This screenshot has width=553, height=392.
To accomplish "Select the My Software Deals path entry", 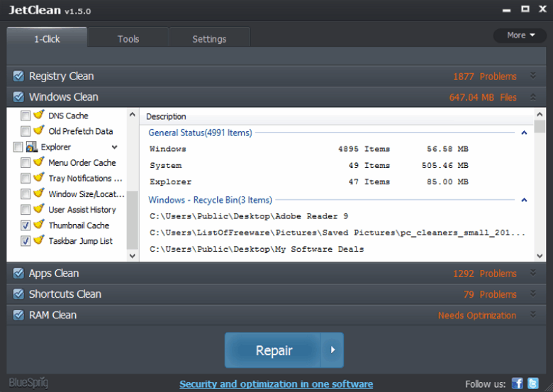I will (257, 249).
